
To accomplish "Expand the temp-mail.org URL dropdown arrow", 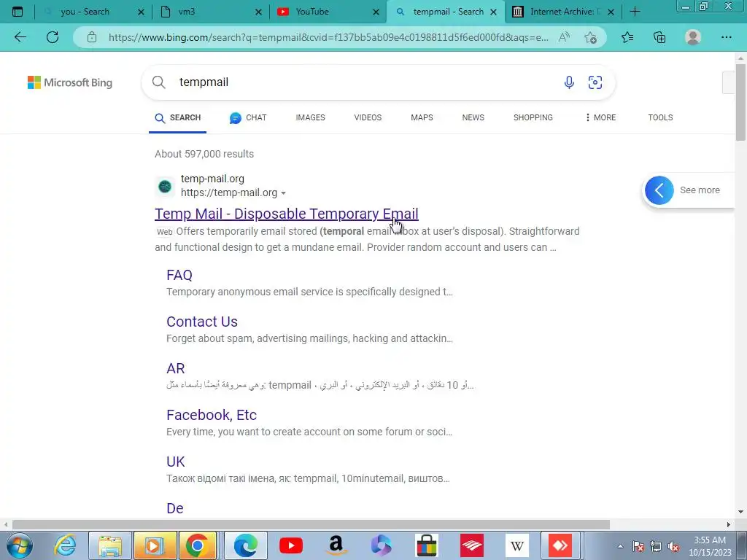I will pos(284,193).
